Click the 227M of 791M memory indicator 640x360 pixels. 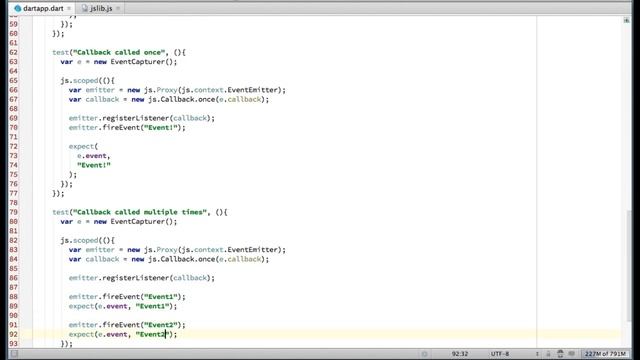(x=605, y=353)
